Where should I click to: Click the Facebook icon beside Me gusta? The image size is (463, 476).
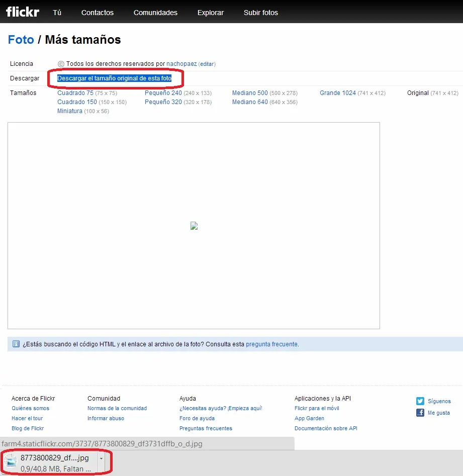coord(420,413)
